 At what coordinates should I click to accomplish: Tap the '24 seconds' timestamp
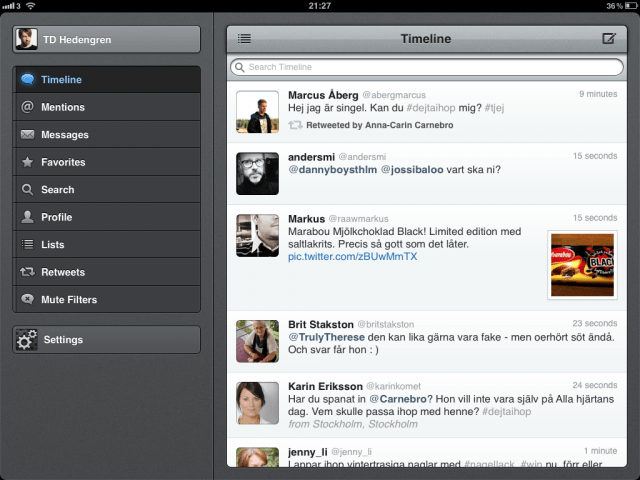595,385
